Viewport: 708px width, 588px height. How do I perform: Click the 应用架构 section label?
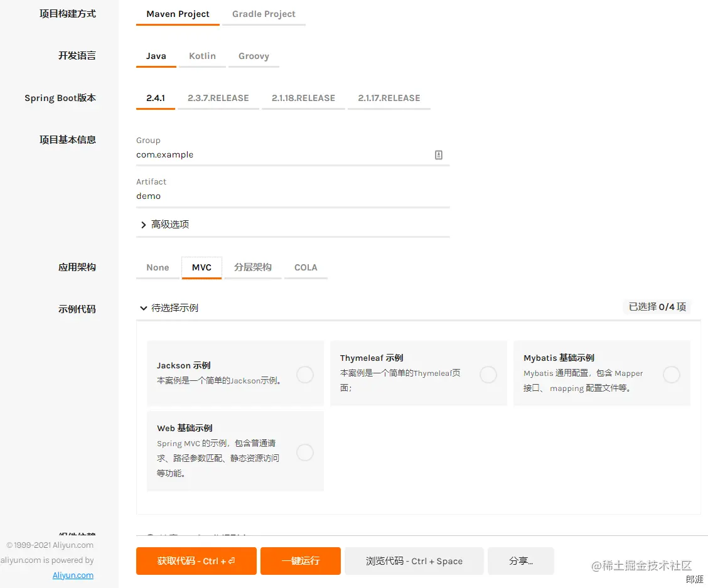77,267
